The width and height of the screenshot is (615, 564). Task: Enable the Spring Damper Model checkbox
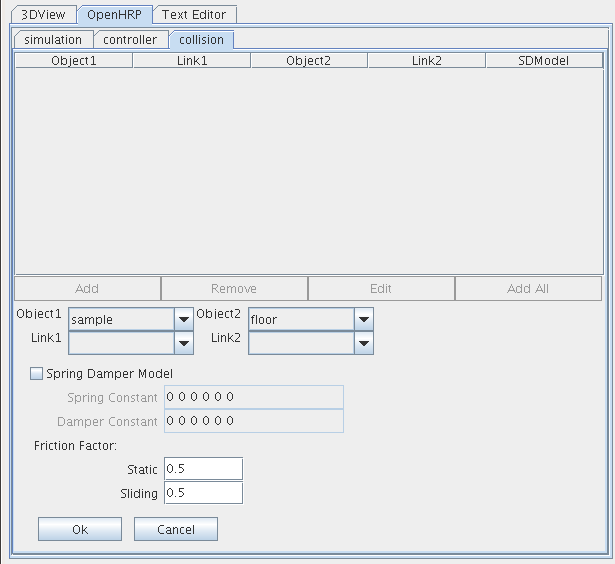36,373
